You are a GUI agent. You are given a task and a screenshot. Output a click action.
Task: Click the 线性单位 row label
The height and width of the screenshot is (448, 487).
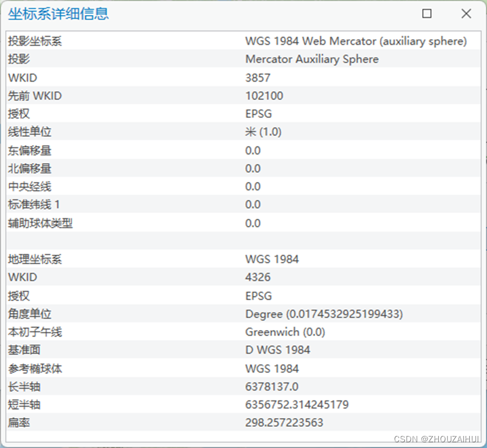[x=30, y=132]
